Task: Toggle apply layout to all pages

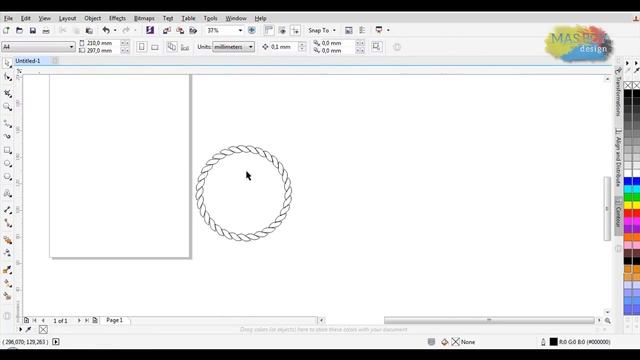Action: point(171,47)
